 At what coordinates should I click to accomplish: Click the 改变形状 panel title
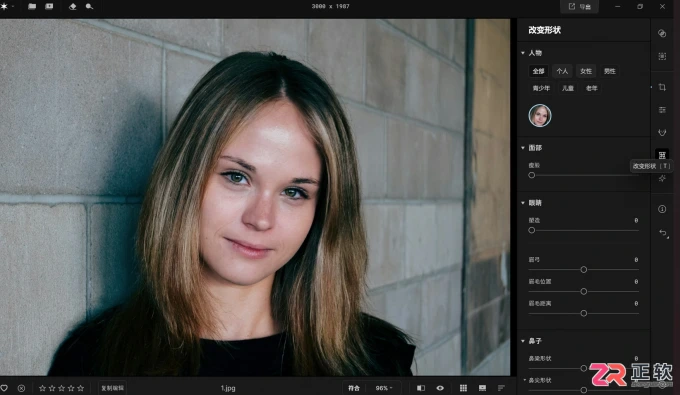(545, 30)
